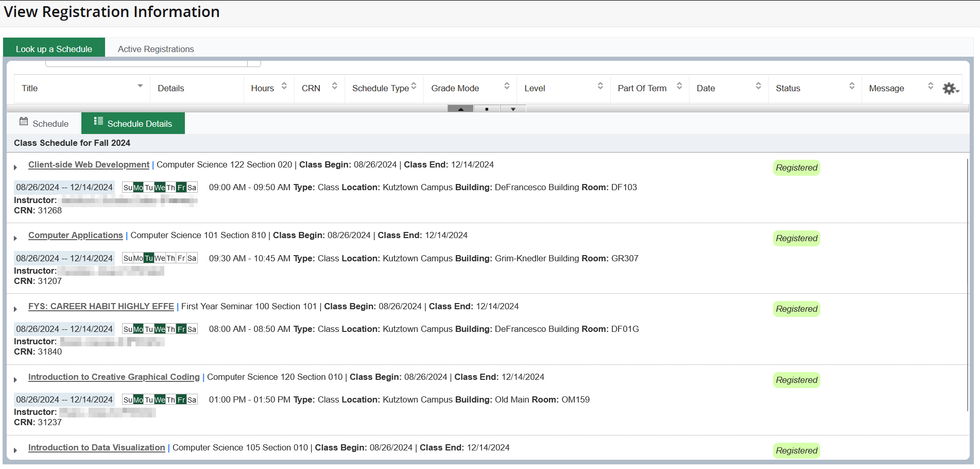
Task: Expand the Client-side Web Development row
Action: [15, 167]
